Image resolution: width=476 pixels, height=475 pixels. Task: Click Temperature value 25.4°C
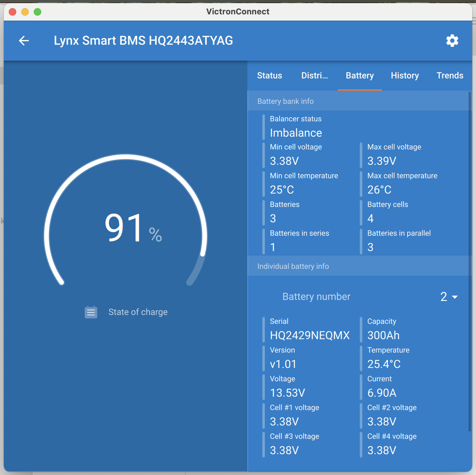[384, 364]
